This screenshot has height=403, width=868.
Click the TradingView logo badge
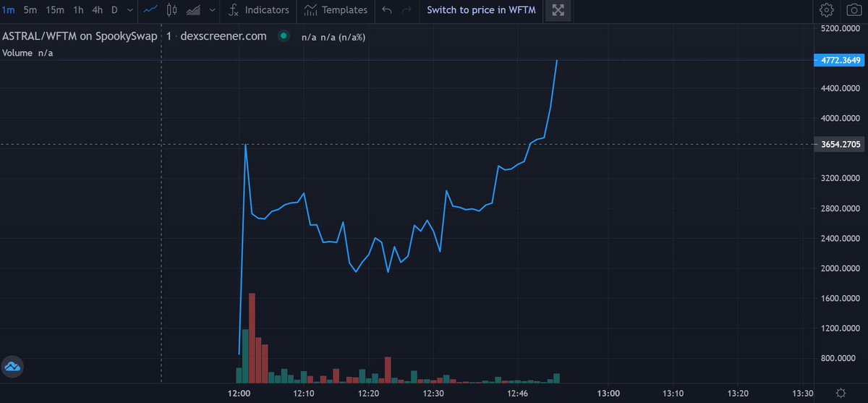tap(12, 368)
